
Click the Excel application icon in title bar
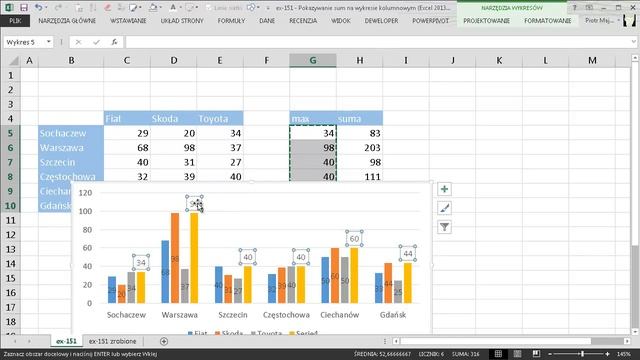pyautogui.click(x=9, y=7)
